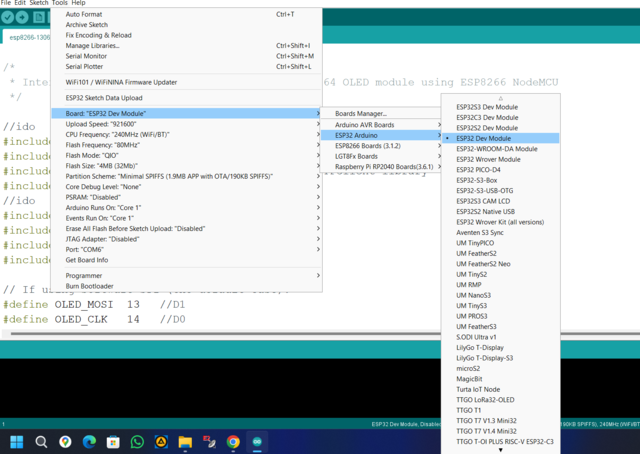The height and width of the screenshot is (454, 640).
Task: Open the Sketch menu
Action: [x=39, y=3]
